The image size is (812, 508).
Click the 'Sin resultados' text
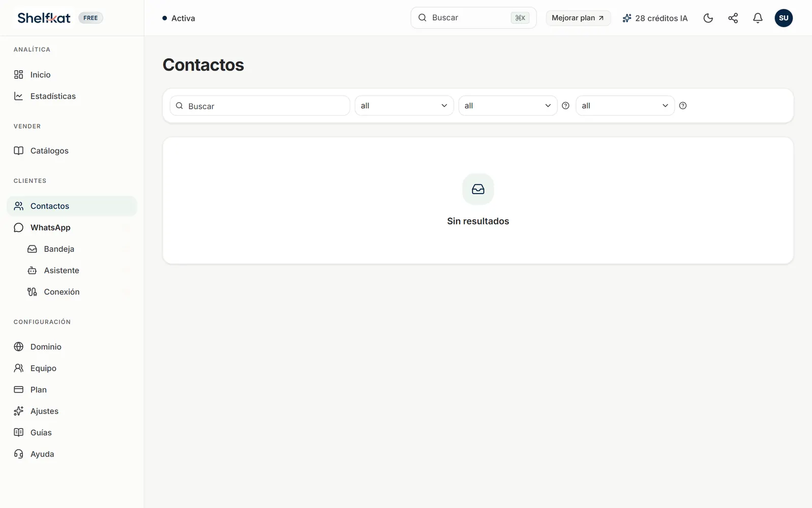click(x=478, y=221)
